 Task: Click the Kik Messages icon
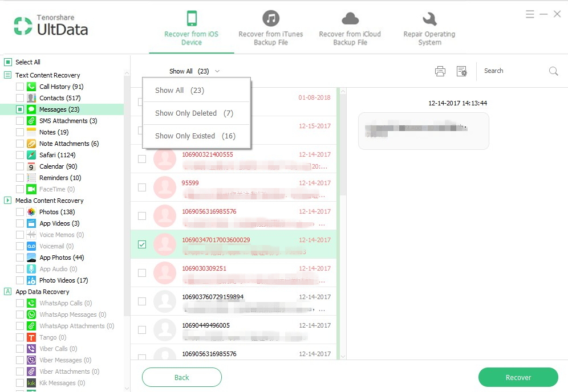click(x=31, y=383)
